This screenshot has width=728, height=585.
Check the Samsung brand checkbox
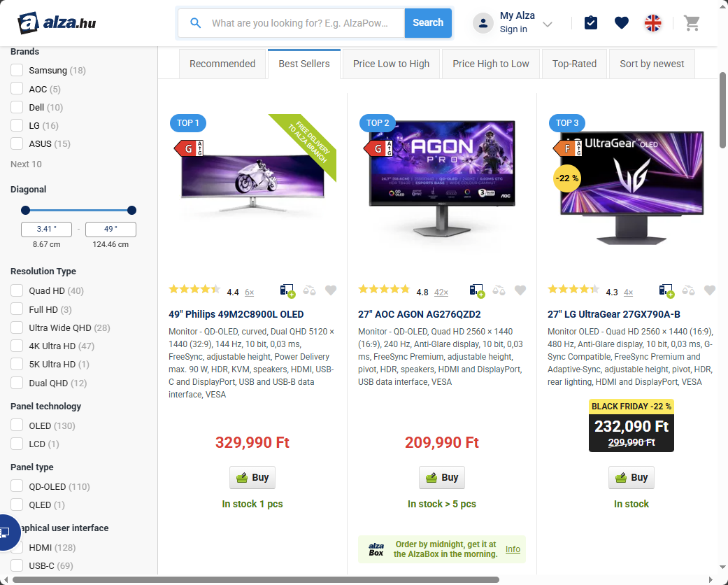17,70
